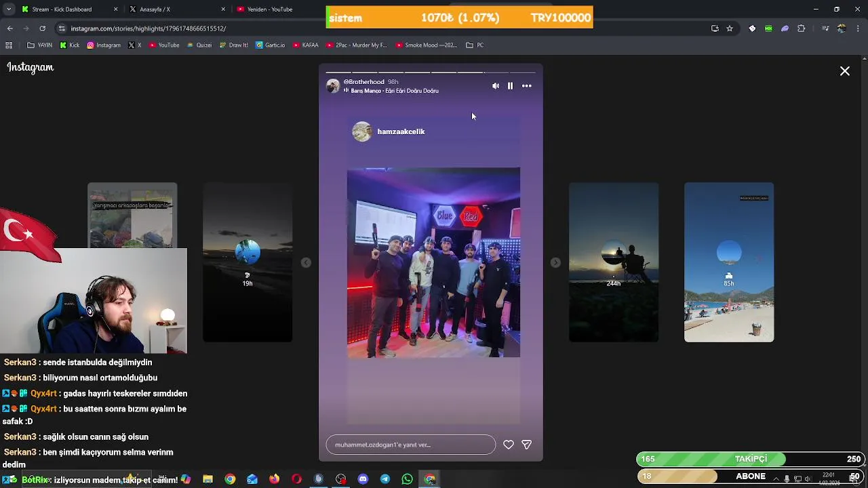The width and height of the screenshot is (868, 488).
Task: Like the story with the heart icon
Action: [x=509, y=445]
